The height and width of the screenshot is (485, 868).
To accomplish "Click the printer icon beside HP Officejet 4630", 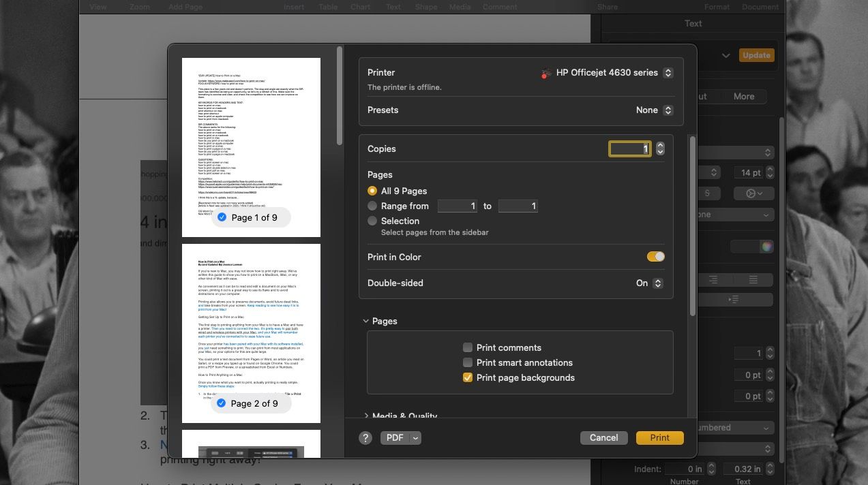I will tap(545, 72).
